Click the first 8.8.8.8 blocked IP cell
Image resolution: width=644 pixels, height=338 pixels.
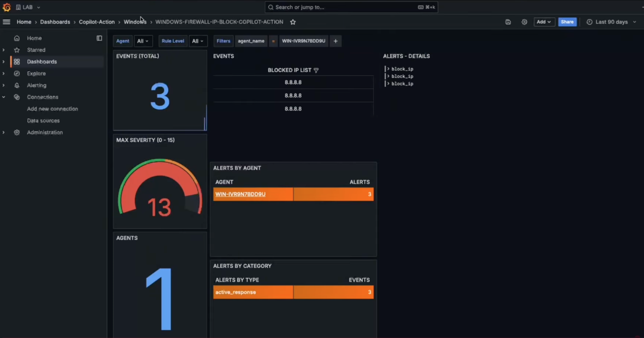click(293, 83)
